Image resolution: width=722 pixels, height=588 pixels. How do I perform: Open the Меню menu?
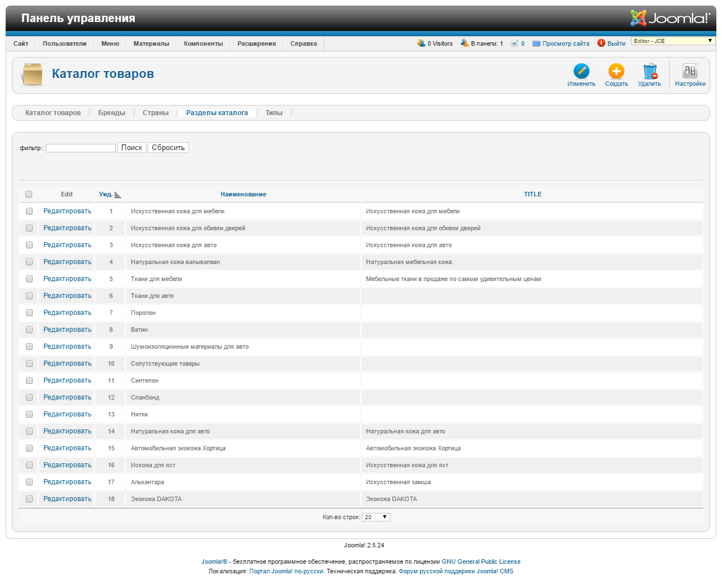pos(111,43)
